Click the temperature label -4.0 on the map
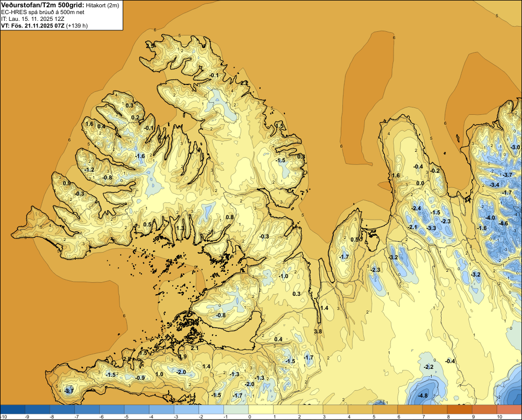Viewport: 522px width, 420px height. coord(490,218)
